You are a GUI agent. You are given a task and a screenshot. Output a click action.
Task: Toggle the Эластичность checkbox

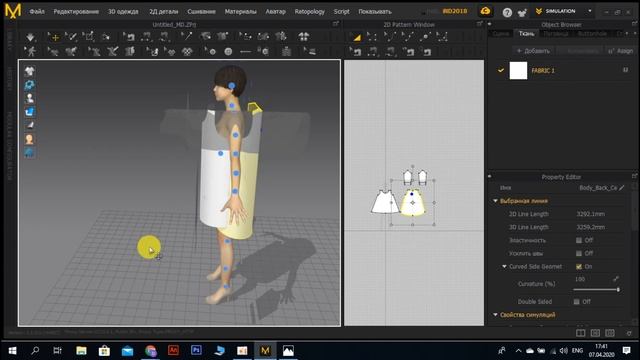point(579,240)
